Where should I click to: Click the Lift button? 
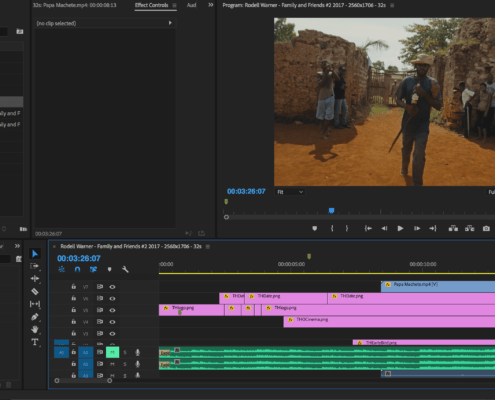453,228
